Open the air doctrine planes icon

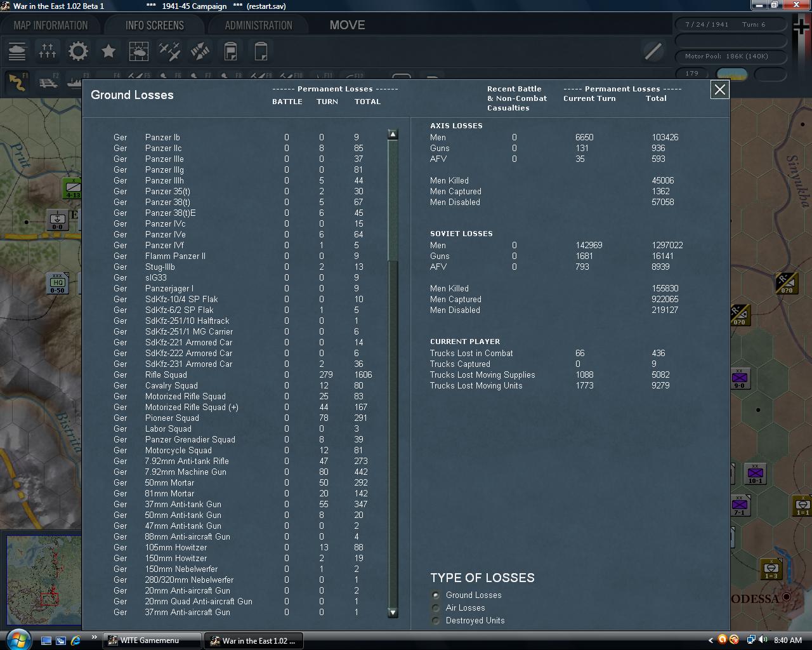pos(169,51)
